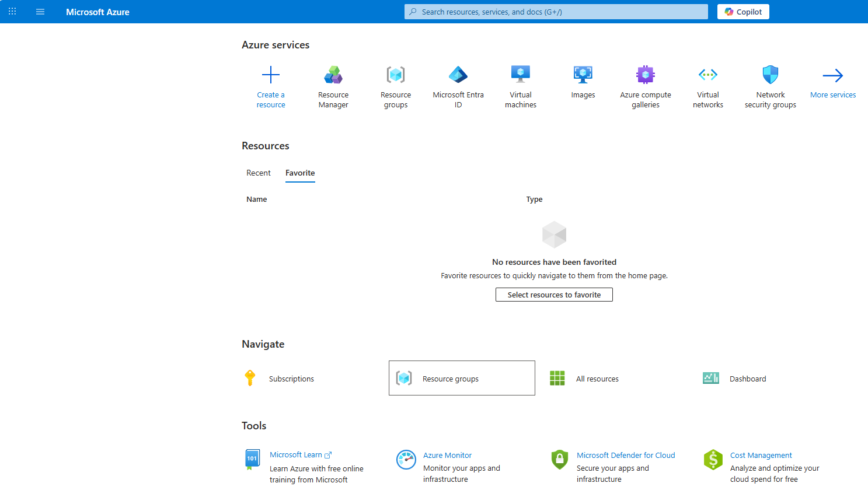Screen dimensions: 868x504
Task: Open the Create a resource service
Action: click(x=270, y=75)
